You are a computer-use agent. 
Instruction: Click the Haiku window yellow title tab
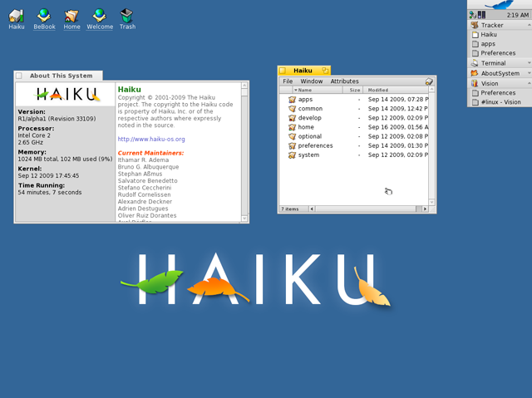click(x=303, y=71)
